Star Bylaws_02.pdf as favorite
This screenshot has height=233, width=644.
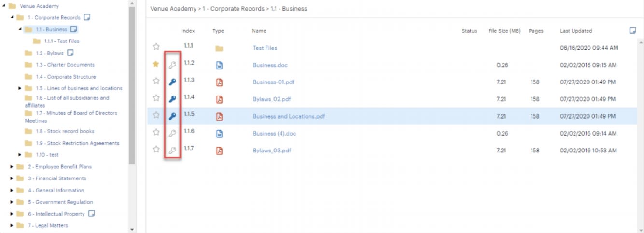(x=156, y=98)
